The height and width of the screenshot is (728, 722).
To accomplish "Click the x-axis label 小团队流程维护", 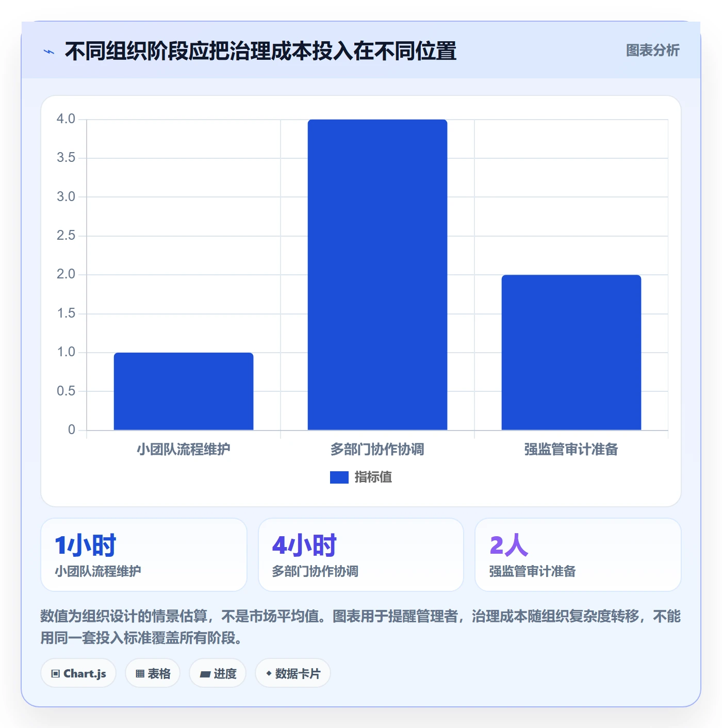I will click(184, 450).
